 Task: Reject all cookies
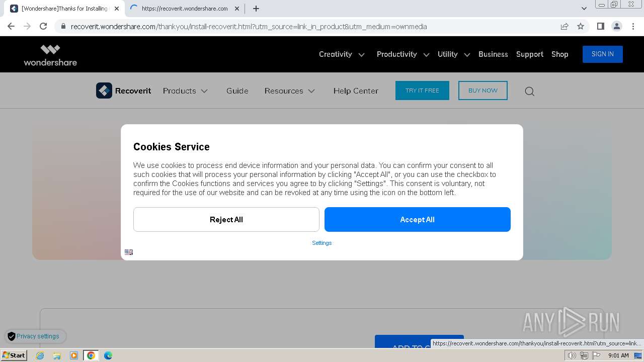coord(226,220)
